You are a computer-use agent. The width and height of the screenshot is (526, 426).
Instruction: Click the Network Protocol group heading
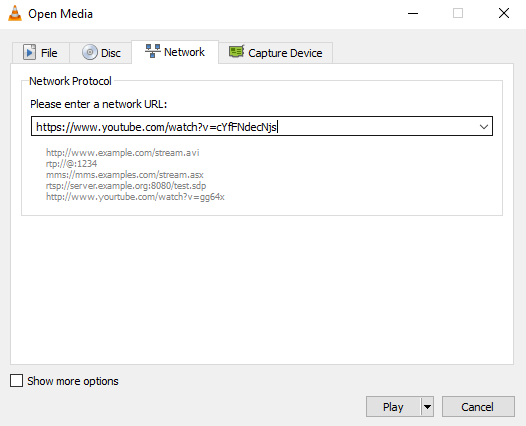[x=70, y=81]
